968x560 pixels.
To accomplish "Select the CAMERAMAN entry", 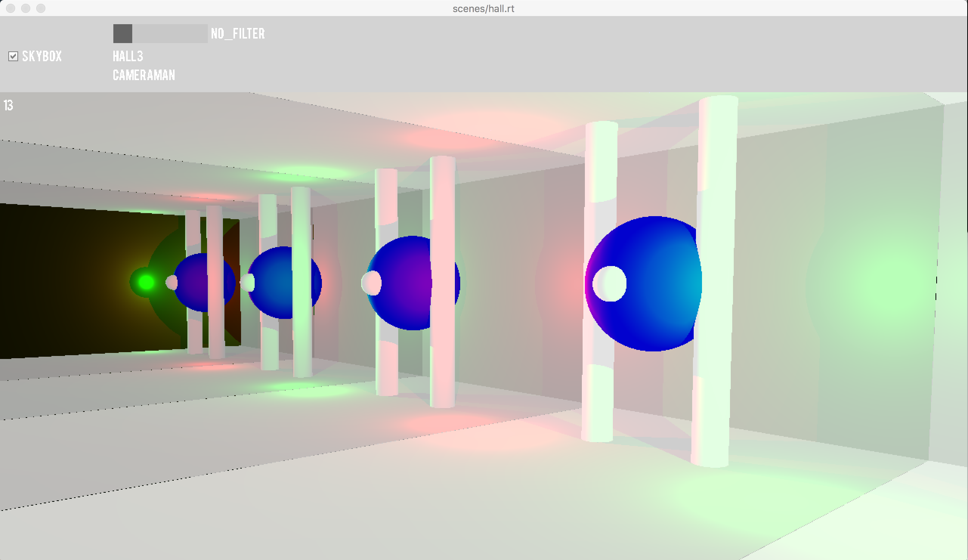I will pos(144,75).
